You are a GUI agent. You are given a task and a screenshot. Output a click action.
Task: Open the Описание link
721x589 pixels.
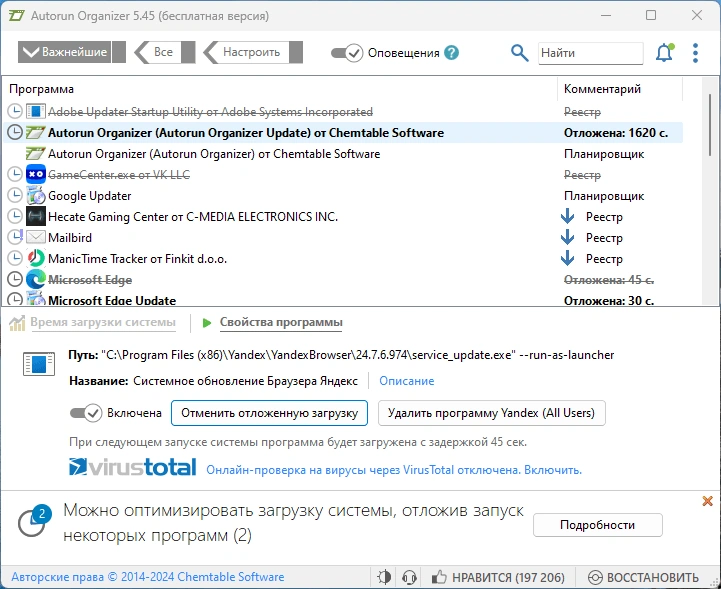(x=406, y=381)
